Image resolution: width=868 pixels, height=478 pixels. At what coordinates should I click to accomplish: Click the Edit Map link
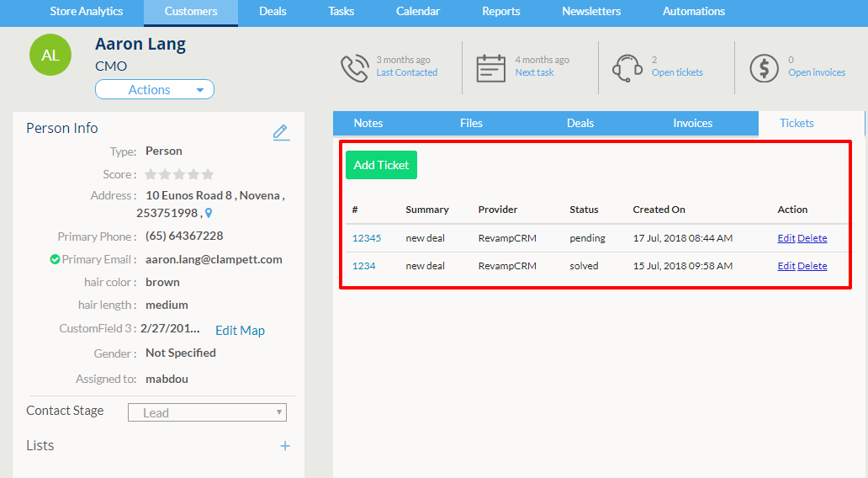[x=240, y=331]
